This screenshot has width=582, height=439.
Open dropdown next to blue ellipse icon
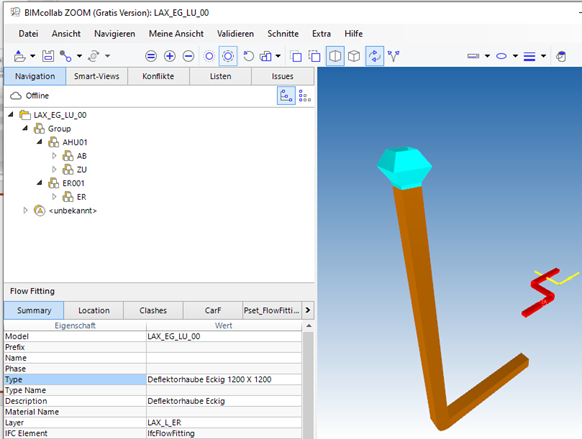pyautogui.click(x=515, y=56)
